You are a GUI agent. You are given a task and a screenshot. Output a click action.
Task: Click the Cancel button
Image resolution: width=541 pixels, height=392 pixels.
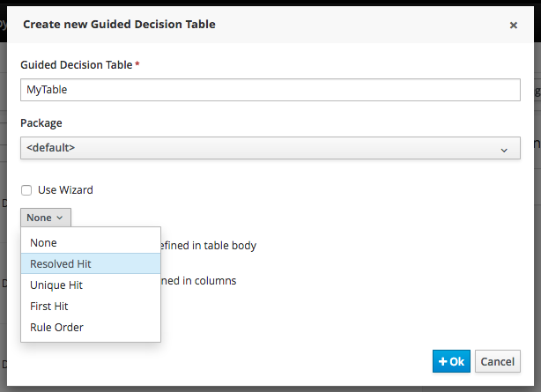[x=497, y=361]
